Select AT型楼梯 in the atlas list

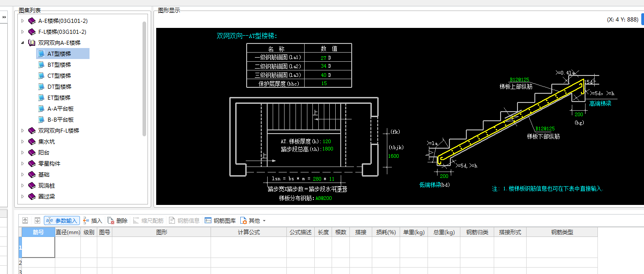coord(63,54)
